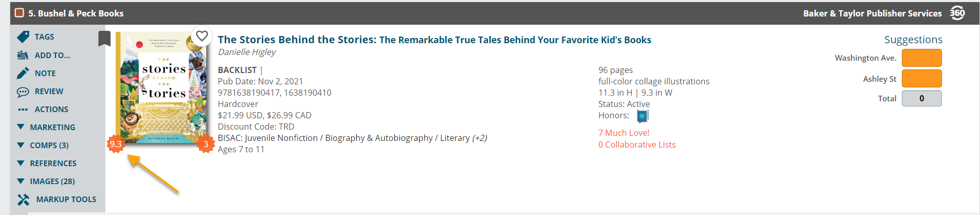
Task: Click the 360 icon in header
Action: tap(957, 13)
